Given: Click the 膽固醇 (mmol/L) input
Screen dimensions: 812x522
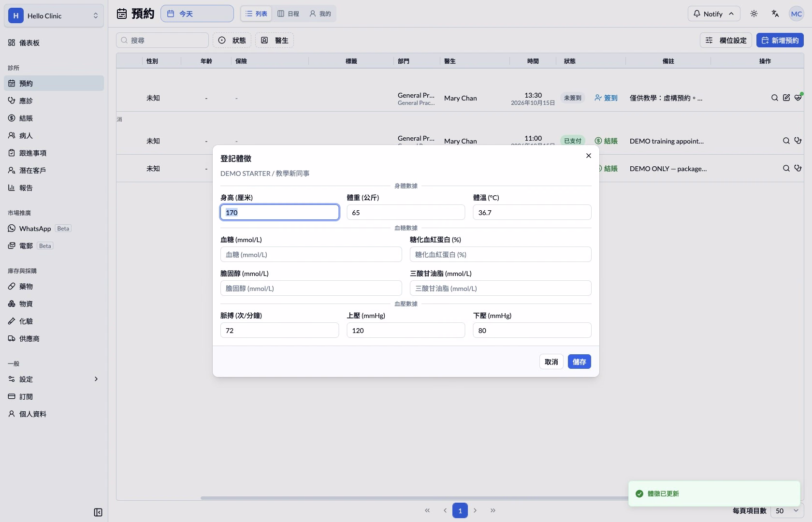Looking at the screenshot, I should point(311,288).
